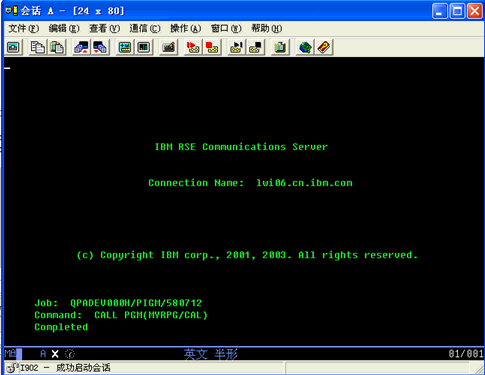
Task: Open the Keyboard remap toolbar icon
Action: [168, 47]
